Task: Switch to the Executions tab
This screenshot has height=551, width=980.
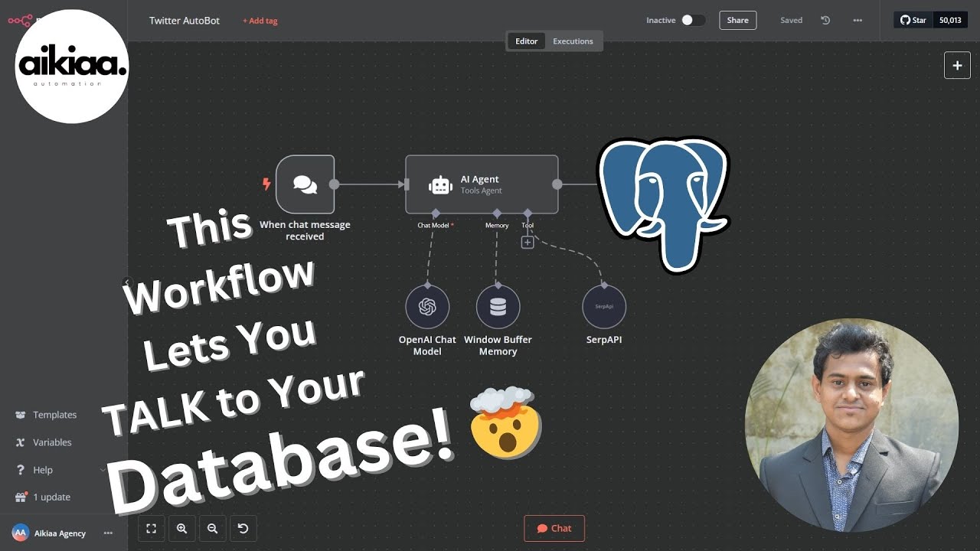Action: (x=573, y=41)
